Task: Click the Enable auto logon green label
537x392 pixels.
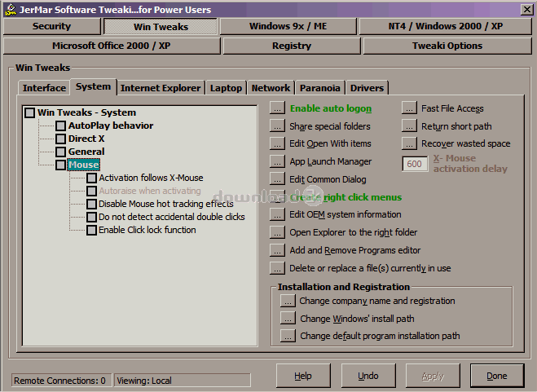Action: [x=331, y=108]
